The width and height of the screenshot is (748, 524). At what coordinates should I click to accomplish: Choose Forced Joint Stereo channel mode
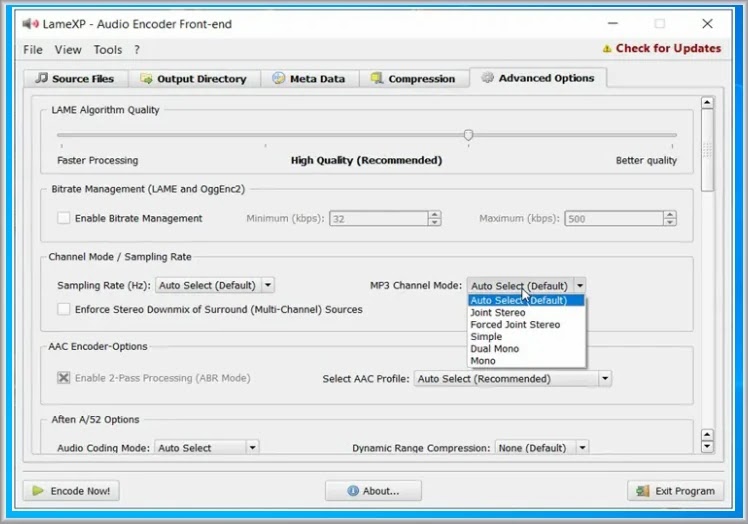point(526,325)
